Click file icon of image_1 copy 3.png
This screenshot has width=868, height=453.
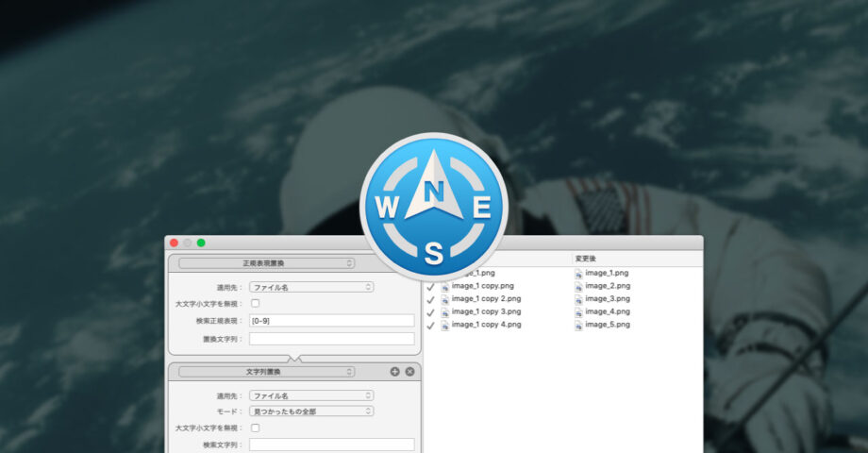tap(444, 311)
